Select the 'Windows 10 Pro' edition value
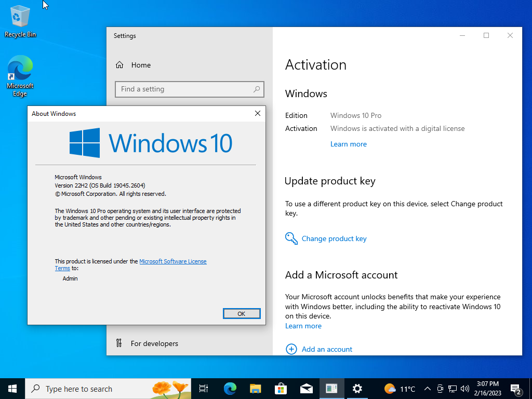 pyautogui.click(x=356, y=115)
